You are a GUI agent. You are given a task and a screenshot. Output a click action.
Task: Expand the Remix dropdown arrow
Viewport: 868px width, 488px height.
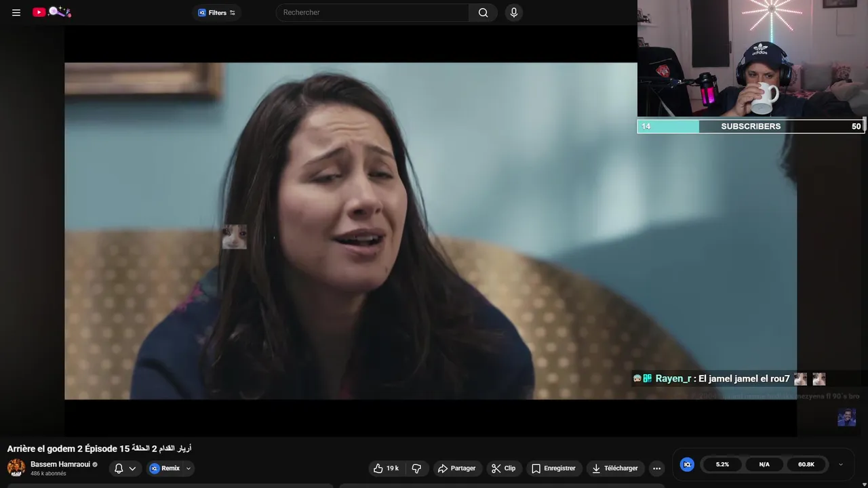click(x=189, y=468)
